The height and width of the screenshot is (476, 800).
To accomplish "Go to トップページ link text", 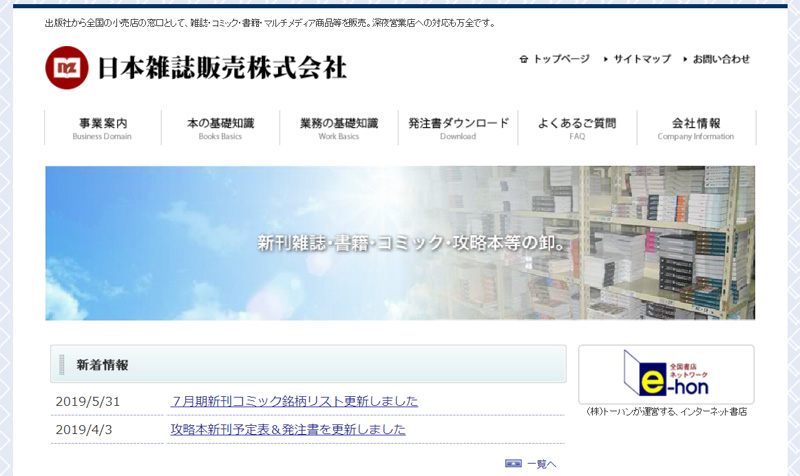I will (561, 59).
